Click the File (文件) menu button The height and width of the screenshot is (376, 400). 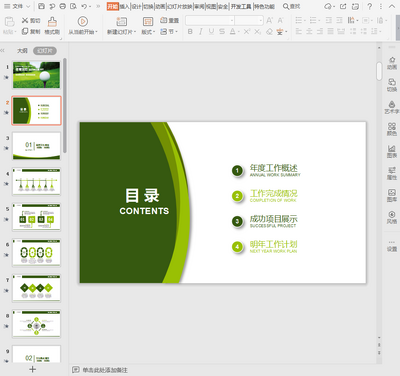click(13, 6)
